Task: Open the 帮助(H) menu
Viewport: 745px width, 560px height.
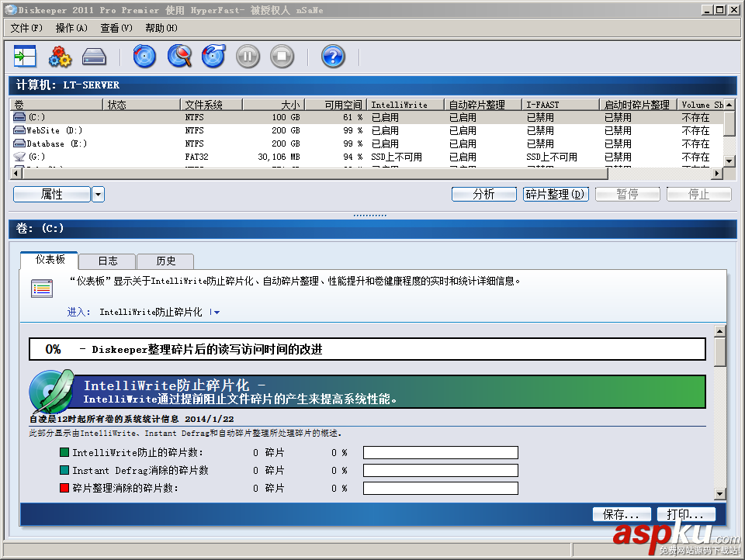Action: tap(161, 28)
